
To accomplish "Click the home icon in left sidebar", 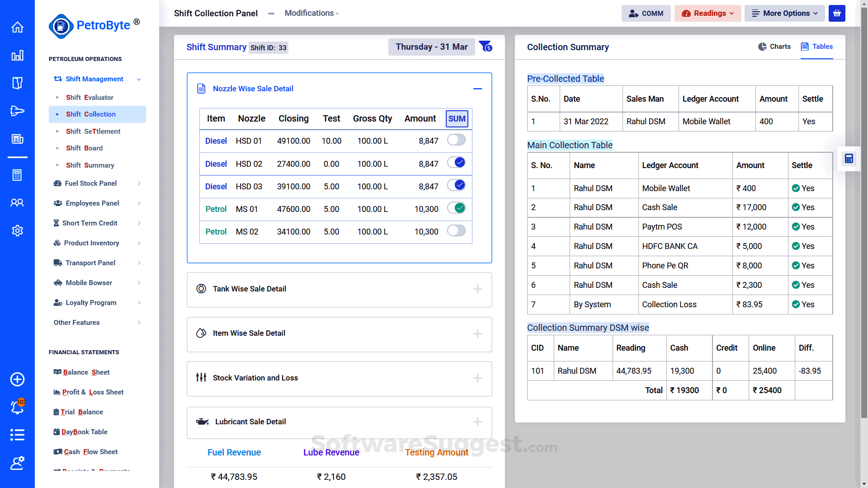I will [17, 28].
